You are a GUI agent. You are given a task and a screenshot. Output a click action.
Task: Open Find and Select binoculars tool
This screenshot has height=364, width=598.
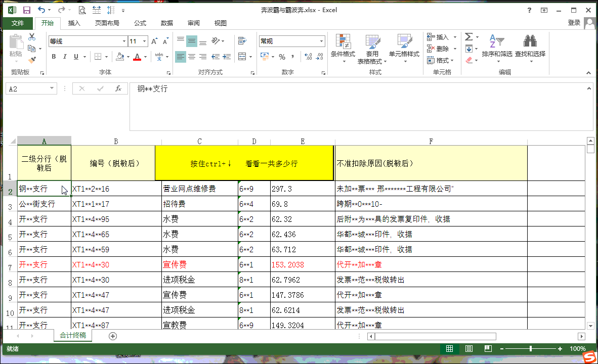(530, 42)
